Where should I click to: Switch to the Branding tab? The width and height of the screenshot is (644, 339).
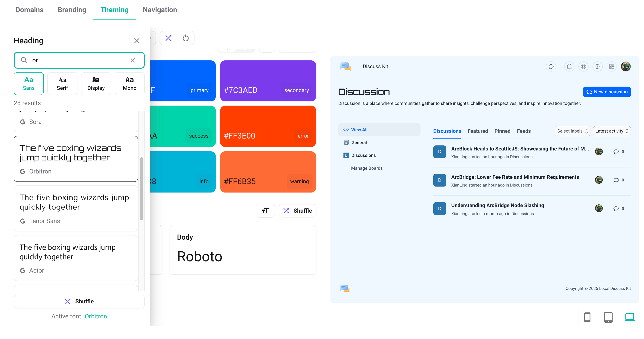72,10
